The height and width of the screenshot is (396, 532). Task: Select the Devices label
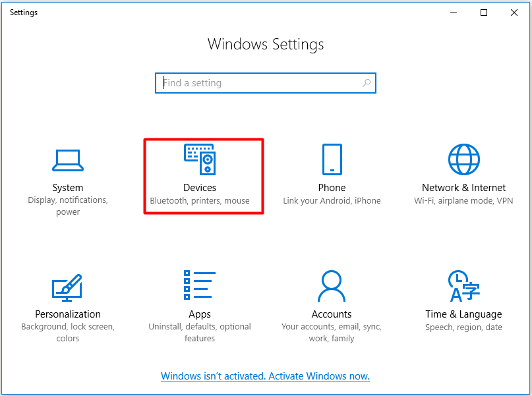coord(200,188)
